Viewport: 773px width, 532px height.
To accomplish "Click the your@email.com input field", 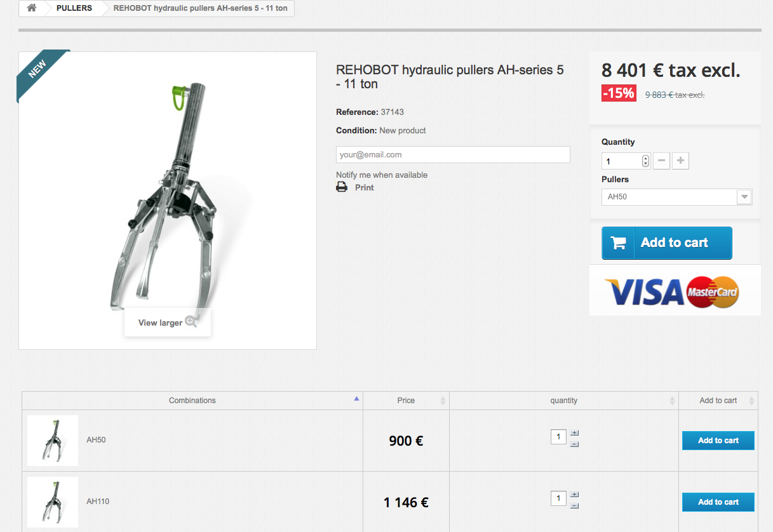I will pos(453,154).
